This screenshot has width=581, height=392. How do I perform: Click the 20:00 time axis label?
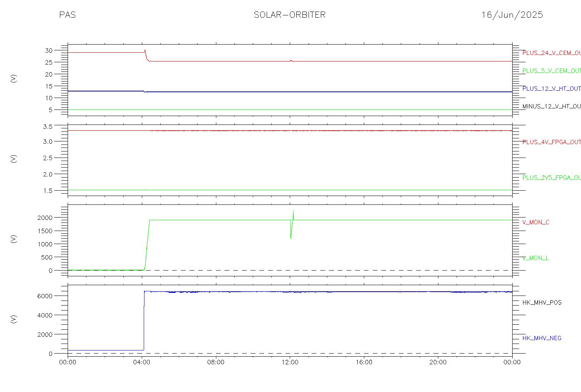[438, 362]
